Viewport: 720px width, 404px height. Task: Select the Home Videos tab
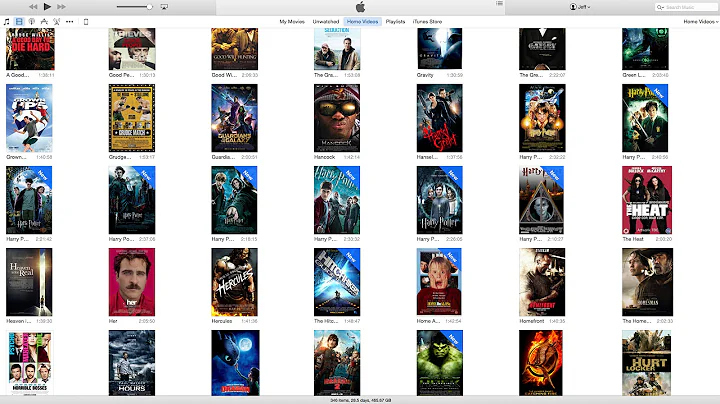tap(362, 22)
